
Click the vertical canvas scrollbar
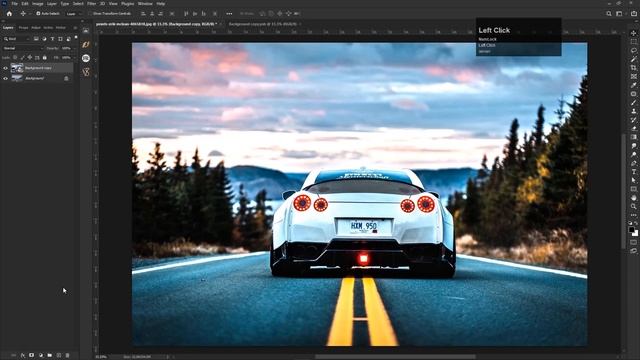[623, 191]
